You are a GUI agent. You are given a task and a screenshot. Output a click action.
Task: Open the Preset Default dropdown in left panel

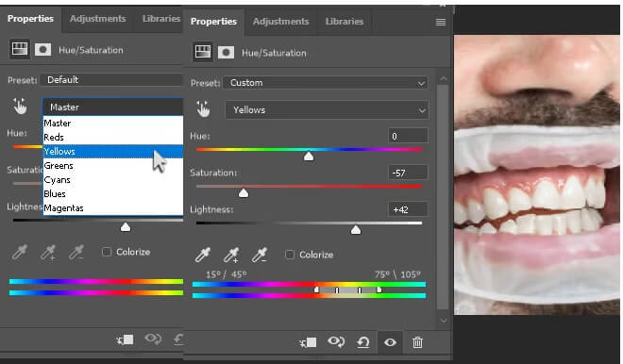tap(112, 80)
